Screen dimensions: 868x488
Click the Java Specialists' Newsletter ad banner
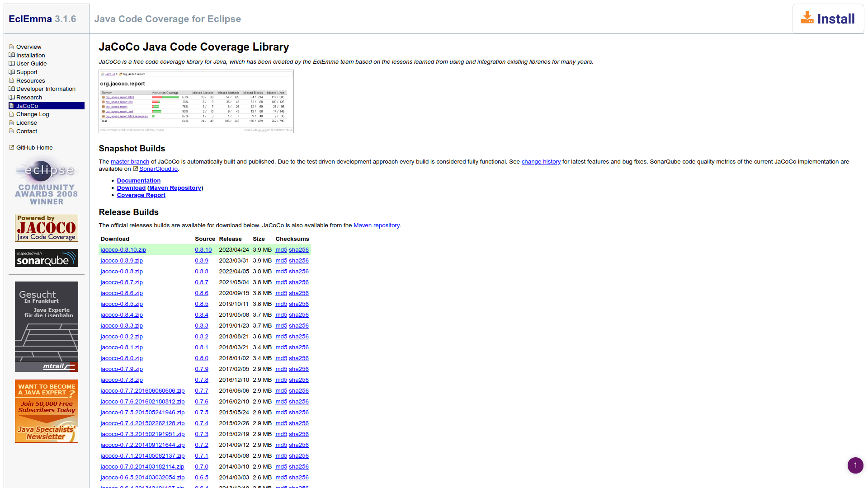click(46, 411)
